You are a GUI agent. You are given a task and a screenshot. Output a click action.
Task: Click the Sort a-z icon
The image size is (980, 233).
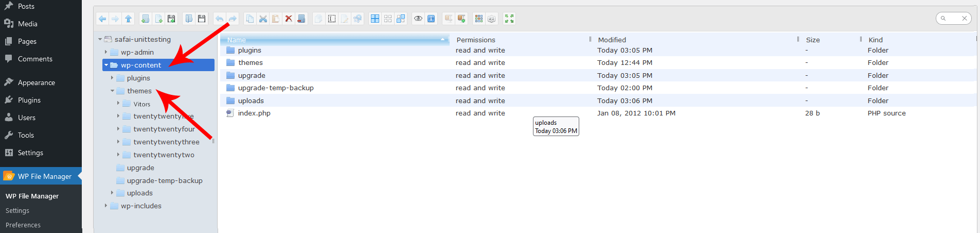(492, 19)
